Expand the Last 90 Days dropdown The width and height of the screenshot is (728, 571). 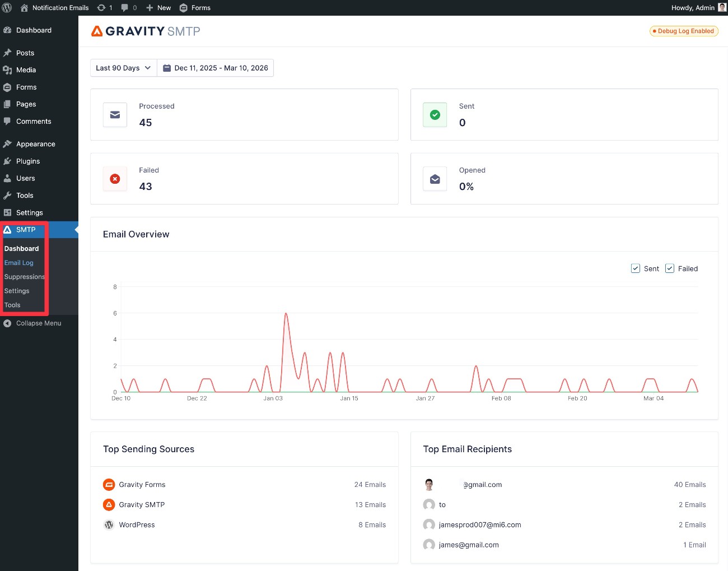[x=124, y=68]
